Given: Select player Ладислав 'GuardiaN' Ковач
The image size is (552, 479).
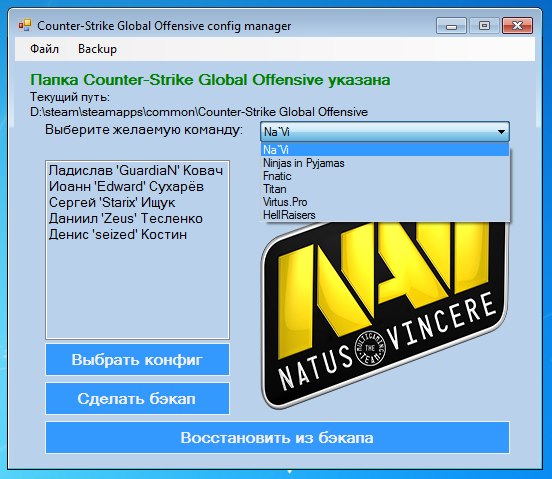Looking at the screenshot, I should pyautogui.click(x=137, y=170).
